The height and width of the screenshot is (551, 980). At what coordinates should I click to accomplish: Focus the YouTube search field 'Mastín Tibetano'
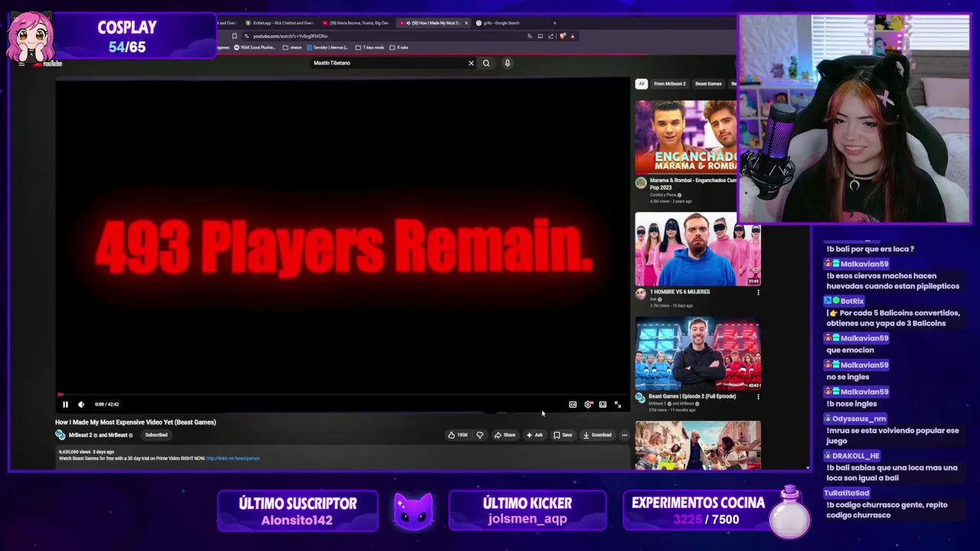387,63
